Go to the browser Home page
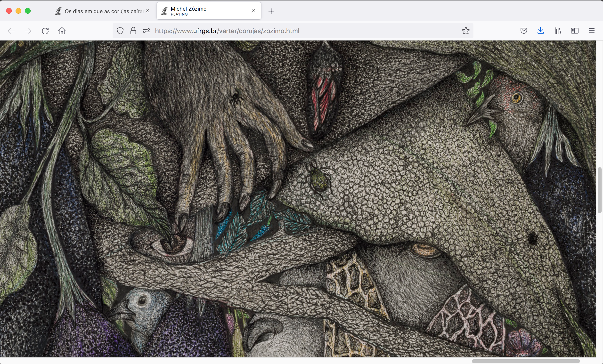The height and width of the screenshot is (364, 603). [x=62, y=31]
